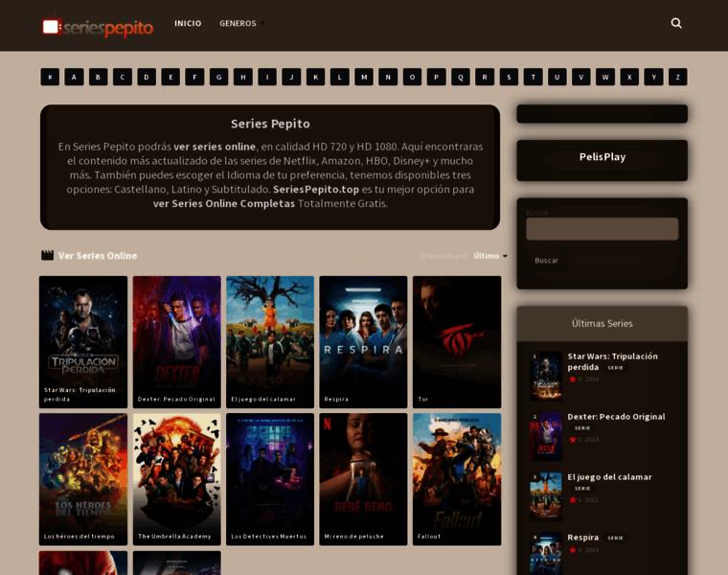Click sidebar thumbnail number 2 Dexter
Viewport: 728px width, 575px height.
click(x=546, y=436)
